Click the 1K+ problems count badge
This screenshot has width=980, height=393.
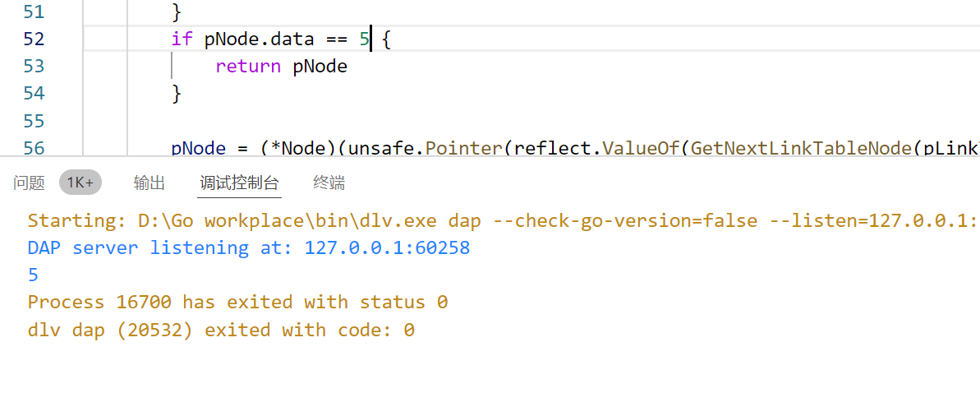(x=80, y=183)
